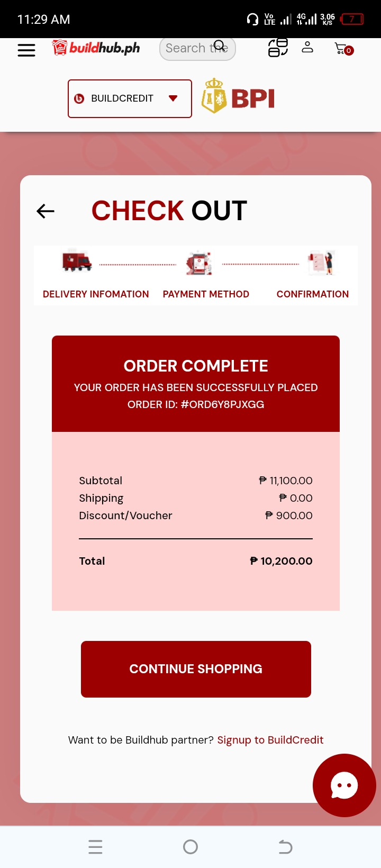381x868 pixels.
Task: Click the red dropdown arrow
Action: click(x=173, y=98)
